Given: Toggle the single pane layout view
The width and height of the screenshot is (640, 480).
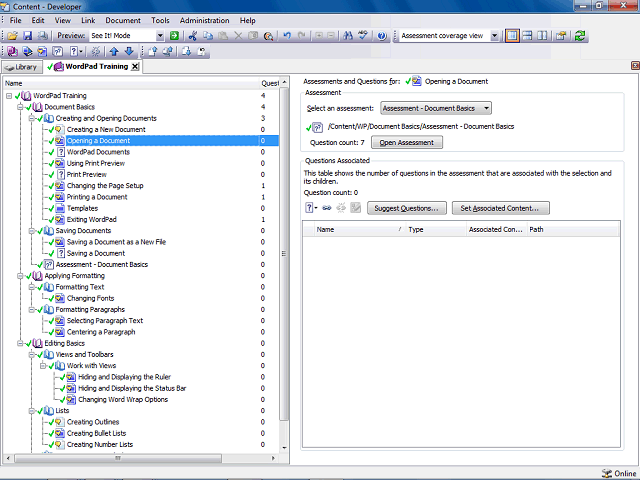Looking at the screenshot, I should [x=512, y=36].
